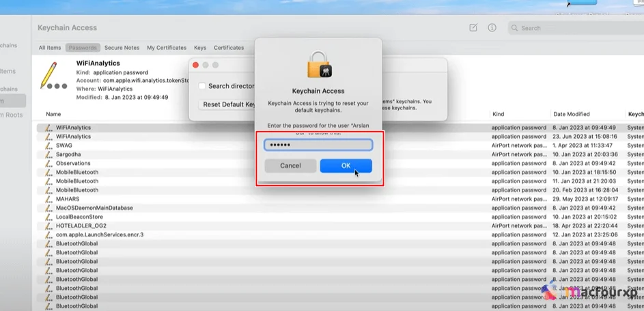
Task: Click the large pencil icon beside WiFiAnalytics details
Action: coord(54,76)
